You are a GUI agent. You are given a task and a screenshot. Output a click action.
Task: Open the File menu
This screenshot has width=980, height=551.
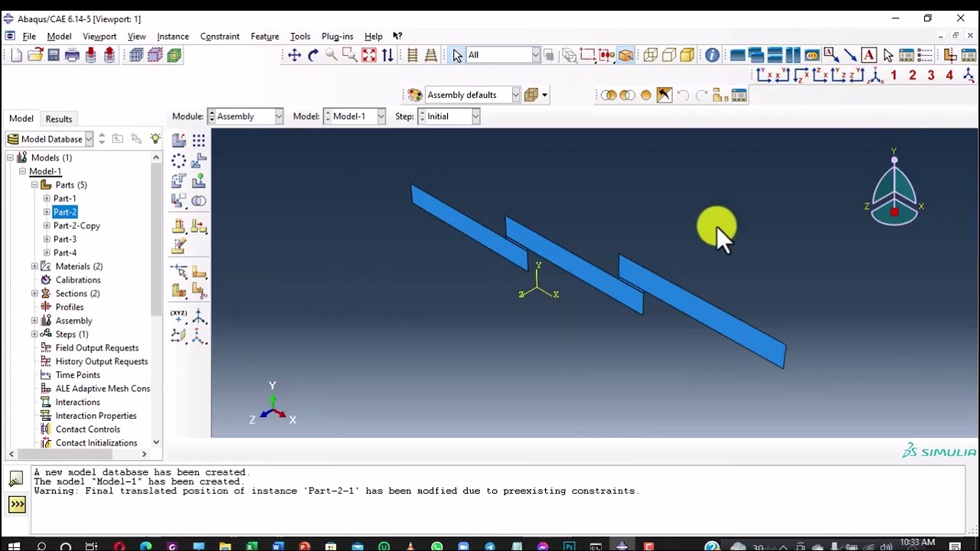pos(29,36)
